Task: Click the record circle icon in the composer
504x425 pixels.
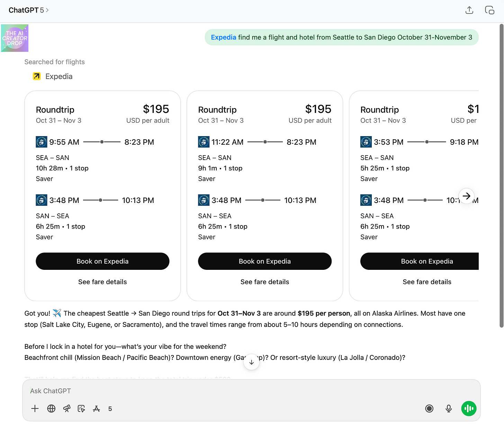Action: [x=429, y=409]
